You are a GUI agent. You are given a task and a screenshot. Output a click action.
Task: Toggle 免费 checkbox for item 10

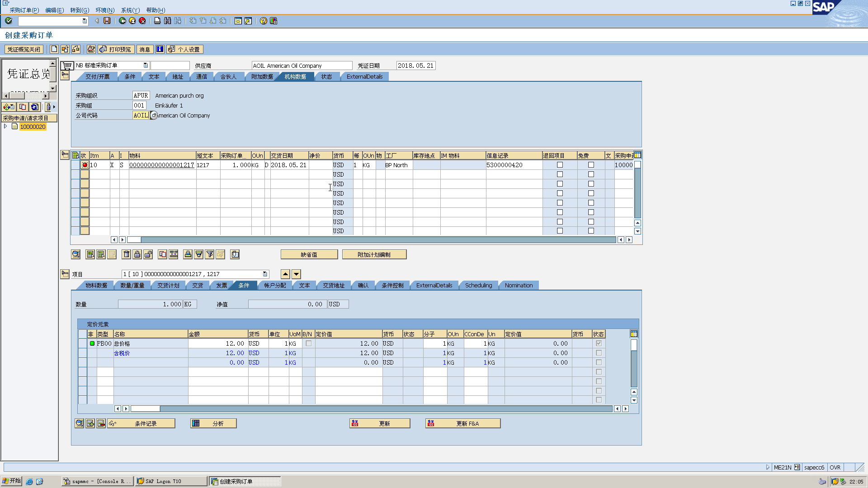pos(591,165)
